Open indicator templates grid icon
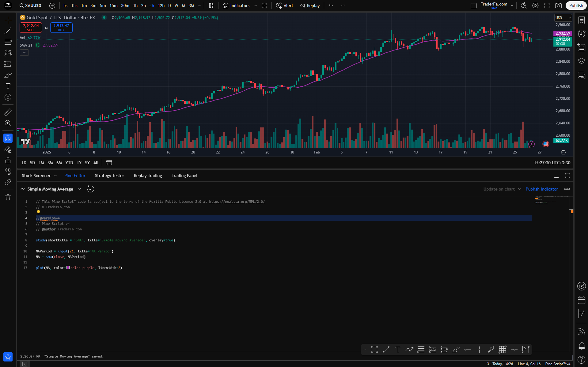588x367 pixels. 264,6
